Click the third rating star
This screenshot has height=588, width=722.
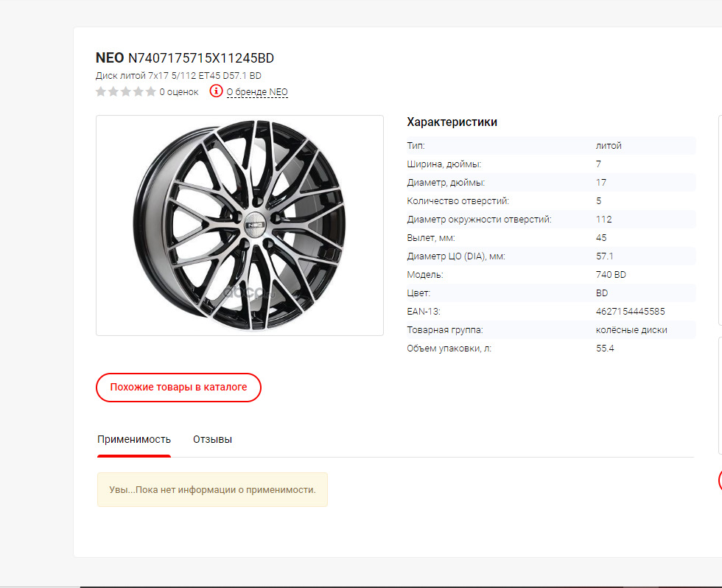pyautogui.click(x=126, y=91)
